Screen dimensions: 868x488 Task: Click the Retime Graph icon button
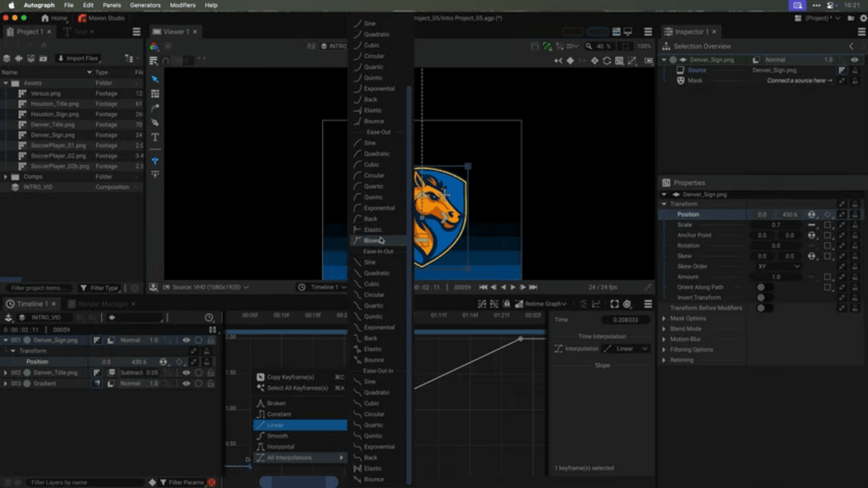pyautogui.click(x=518, y=304)
